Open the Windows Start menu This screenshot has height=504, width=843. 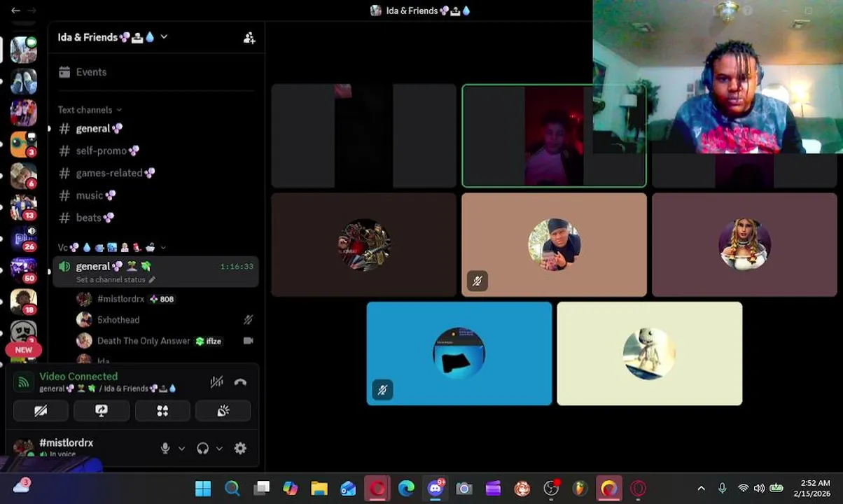coord(203,489)
